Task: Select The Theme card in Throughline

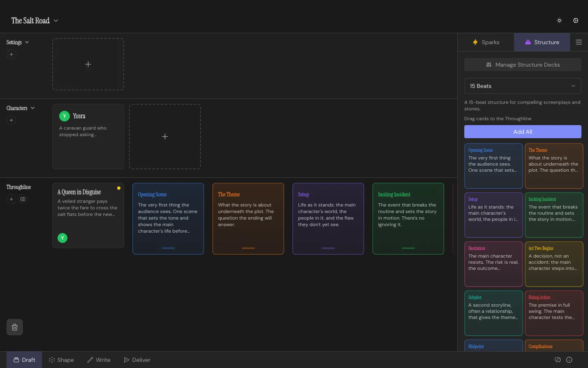Action: [x=248, y=219]
